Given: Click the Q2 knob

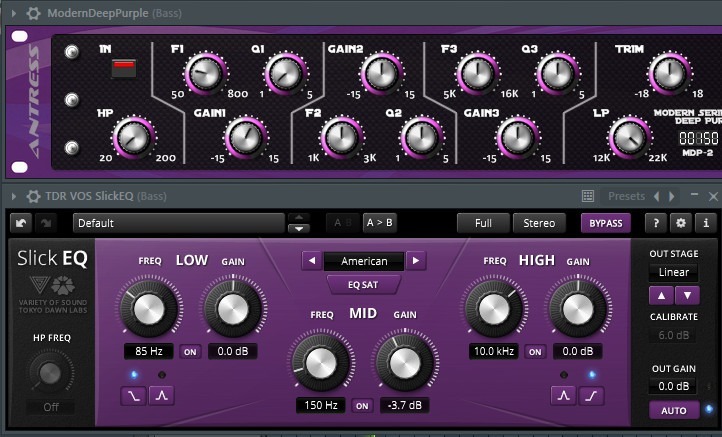Looking at the screenshot, I should (x=421, y=138).
